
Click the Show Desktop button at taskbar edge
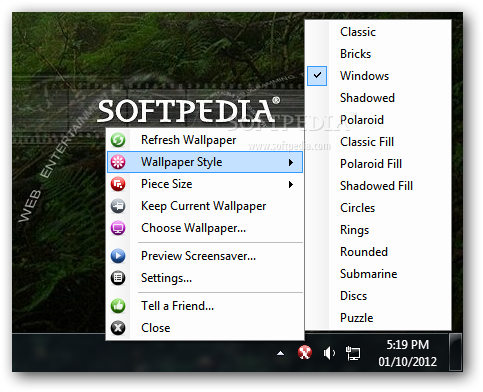[456, 352]
